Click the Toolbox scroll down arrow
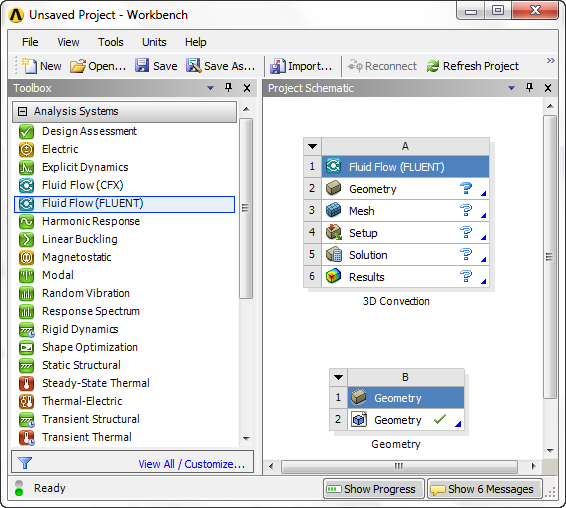Screen dimensions: 566x508 pyautogui.click(x=246, y=439)
